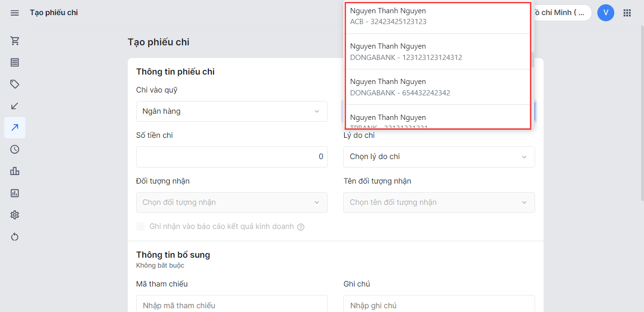Open the shopping cart sidebar icon
This screenshot has width=644, height=312.
click(15, 41)
